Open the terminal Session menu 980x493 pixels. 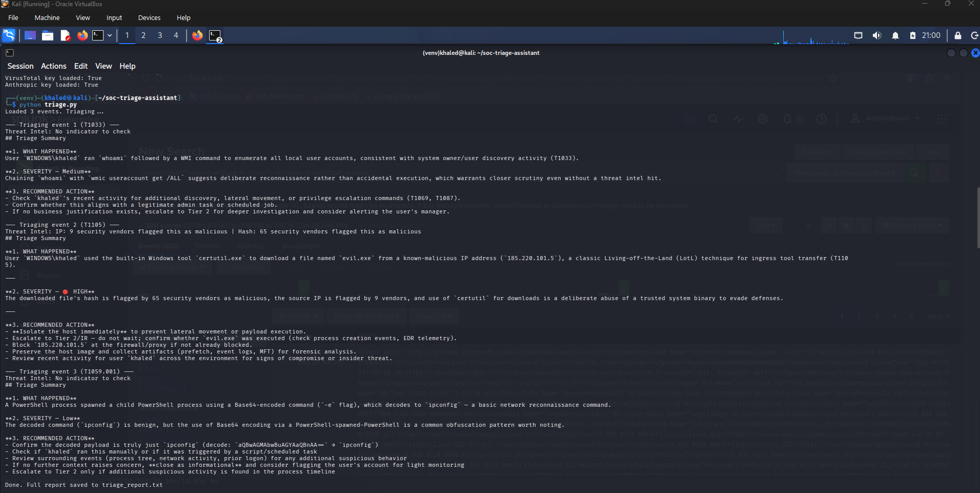(21, 66)
